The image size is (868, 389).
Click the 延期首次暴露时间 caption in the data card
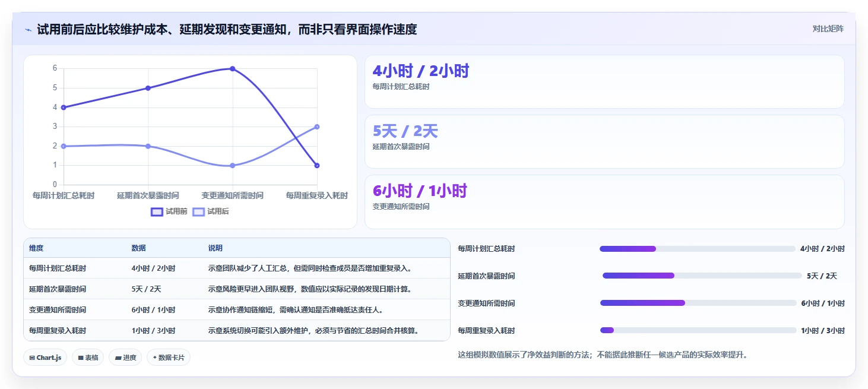point(401,147)
